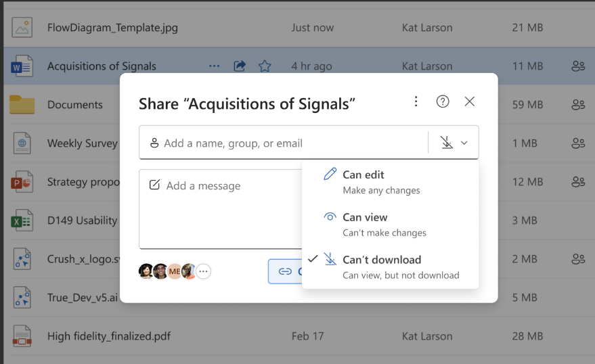This screenshot has width=595, height=364.
Task: Choose the Can view permission option
Action: (x=365, y=217)
